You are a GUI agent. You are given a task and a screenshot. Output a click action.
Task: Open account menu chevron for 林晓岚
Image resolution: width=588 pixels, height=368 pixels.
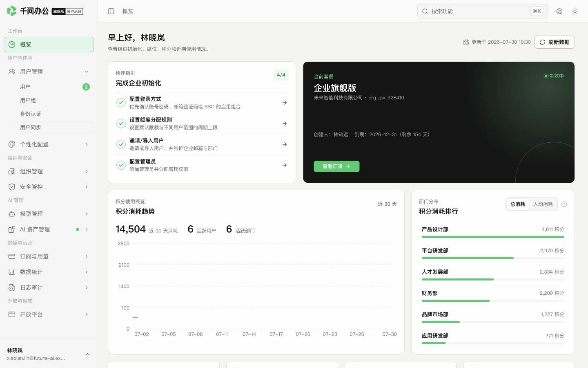[x=88, y=354]
